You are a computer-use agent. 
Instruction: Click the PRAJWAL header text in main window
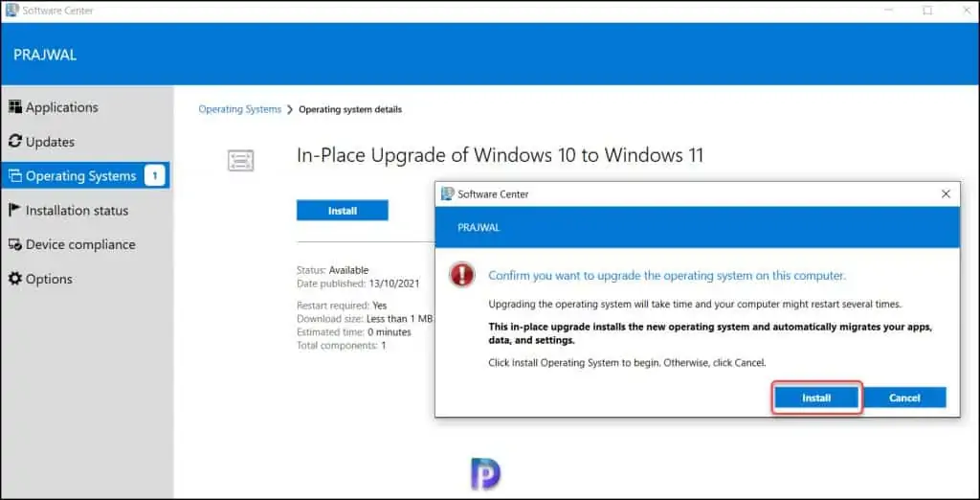click(x=45, y=55)
